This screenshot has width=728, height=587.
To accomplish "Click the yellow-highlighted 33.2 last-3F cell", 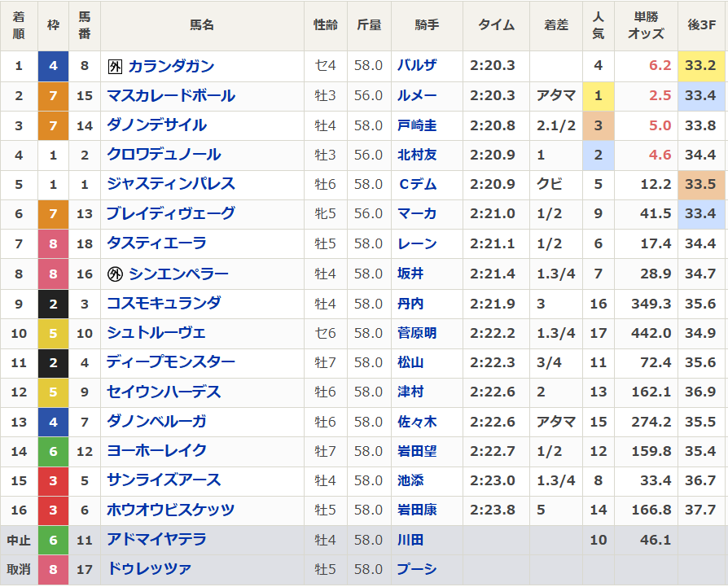I will pyautogui.click(x=700, y=66).
